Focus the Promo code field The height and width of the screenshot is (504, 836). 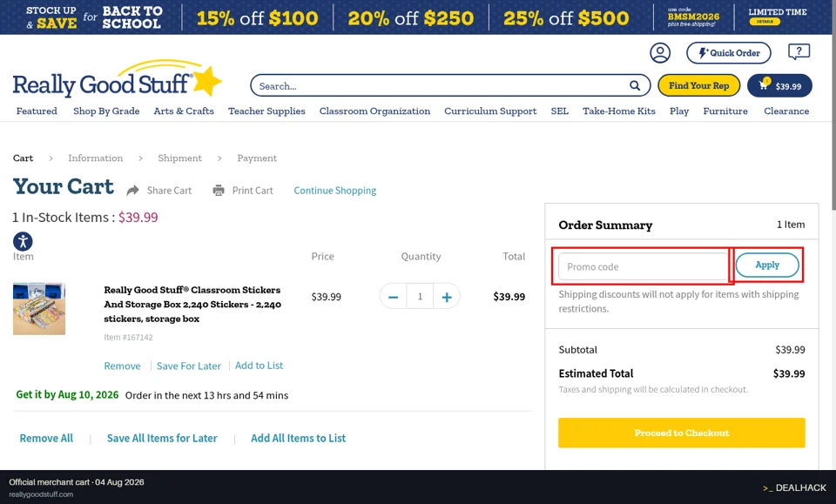coord(643,266)
